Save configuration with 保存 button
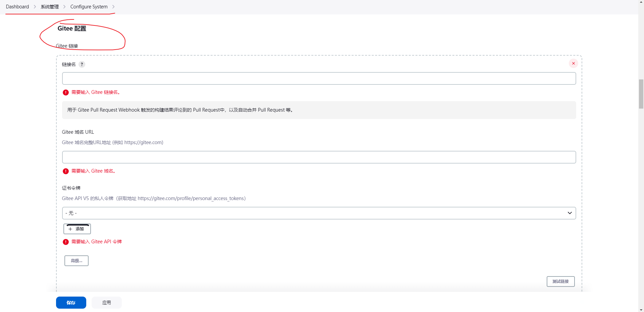 click(x=71, y=303)
